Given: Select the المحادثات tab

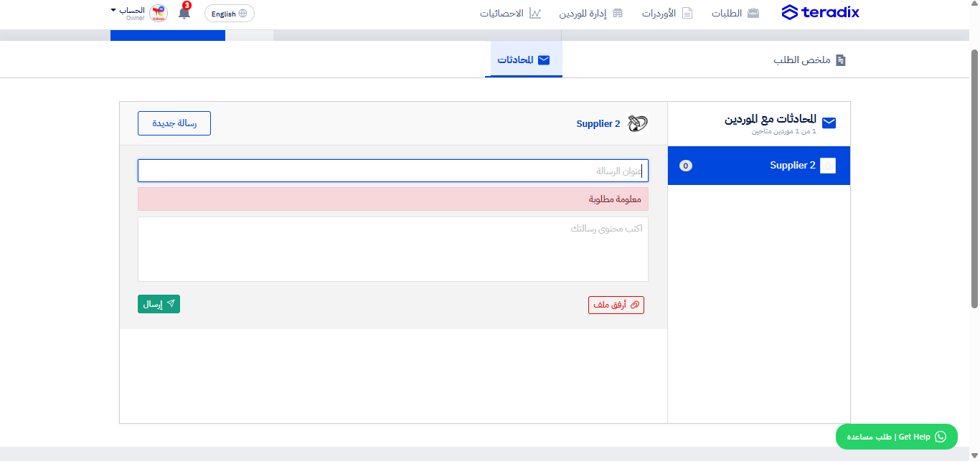Looking at the screenshot, I should pos(524,60).
